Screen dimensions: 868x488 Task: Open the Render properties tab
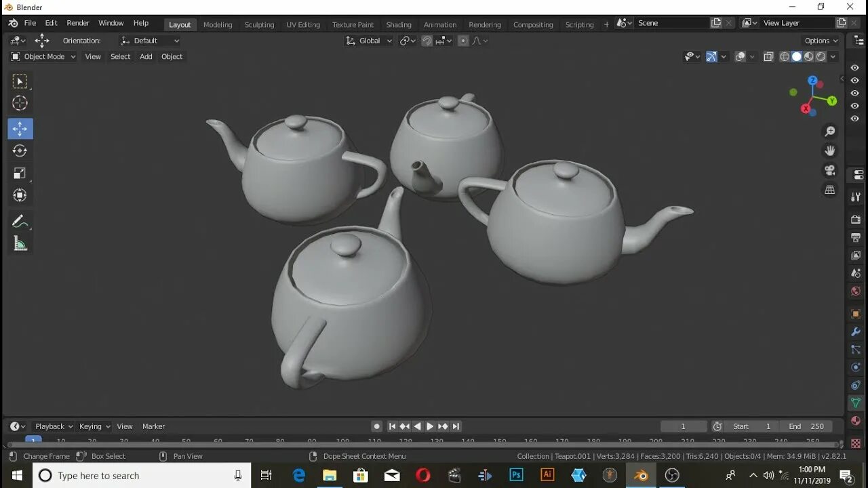(x=856, y=220)
